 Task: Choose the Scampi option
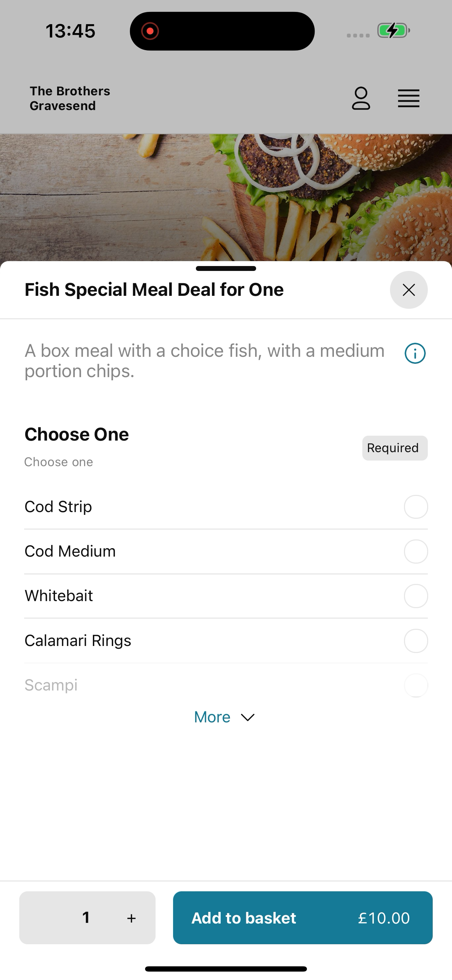tap(226, 685)
